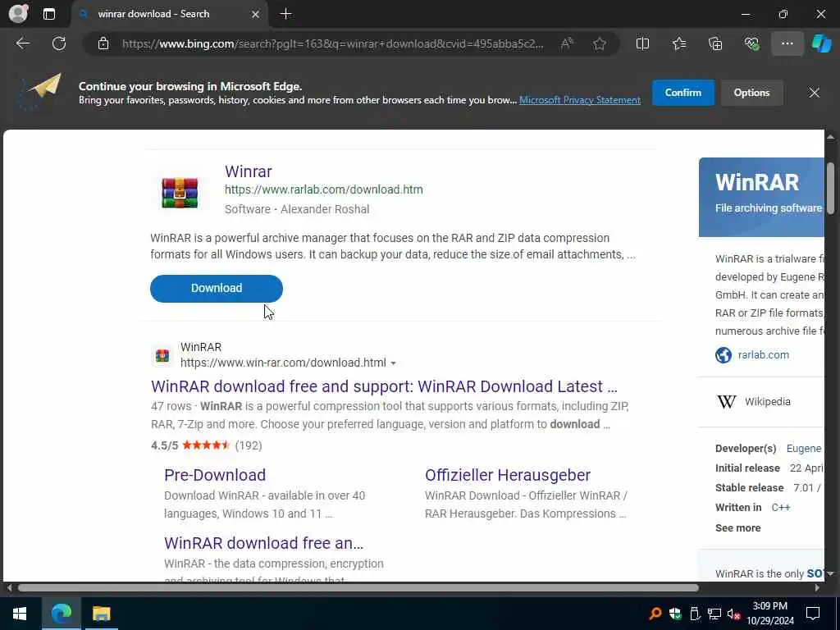
Task: Click the USB safely remove tray icon
Action: point(695,614)
